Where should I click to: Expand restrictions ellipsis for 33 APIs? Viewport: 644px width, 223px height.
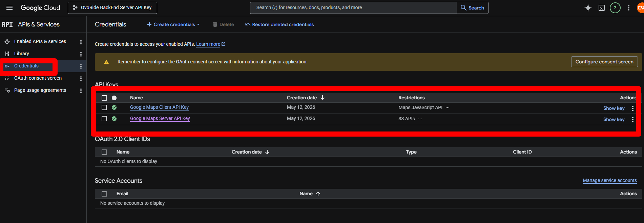click(420, 119)
